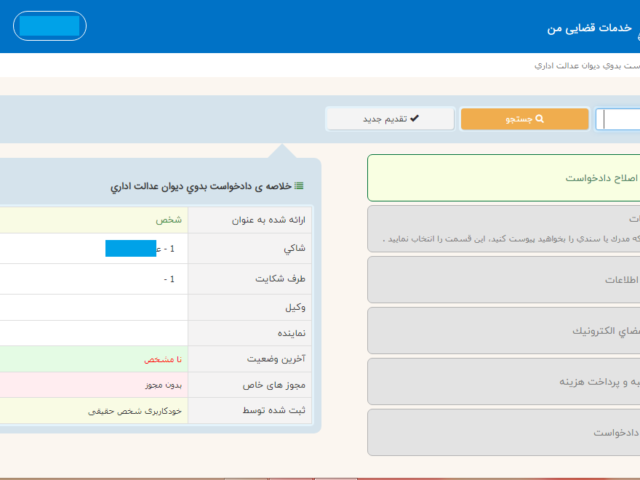Click the red نا مشخص status value

(161, 357)
